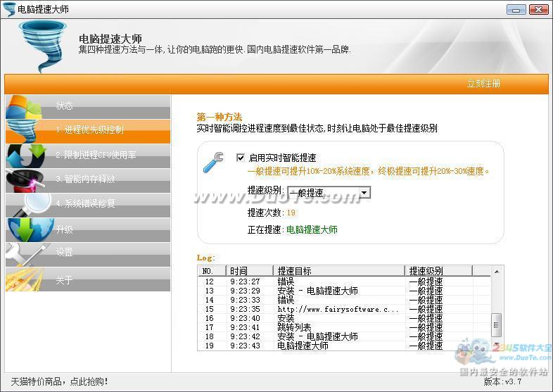Click the 时间 column header
This screenshot has height=392, width=553.
pos(250,271)
